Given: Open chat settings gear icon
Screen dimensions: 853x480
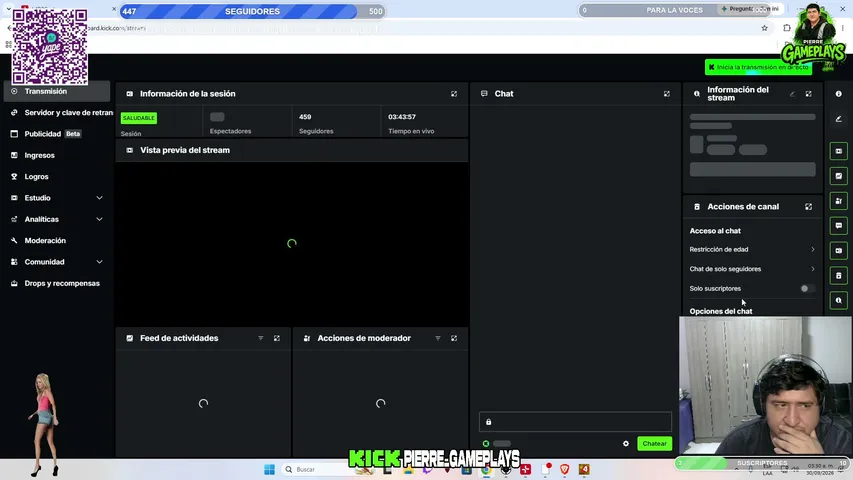Looking at the screenshot, I should 626,444.
